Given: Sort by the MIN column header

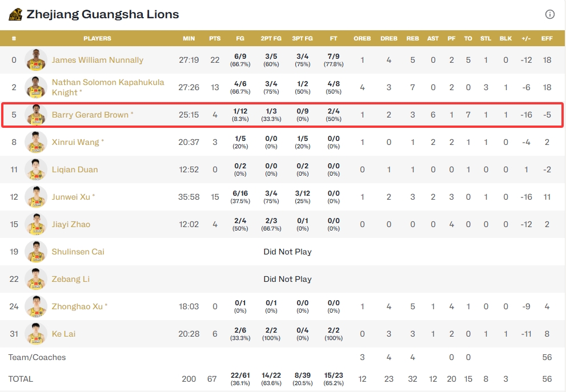Looking at the screenshot, I should point(188,39).
